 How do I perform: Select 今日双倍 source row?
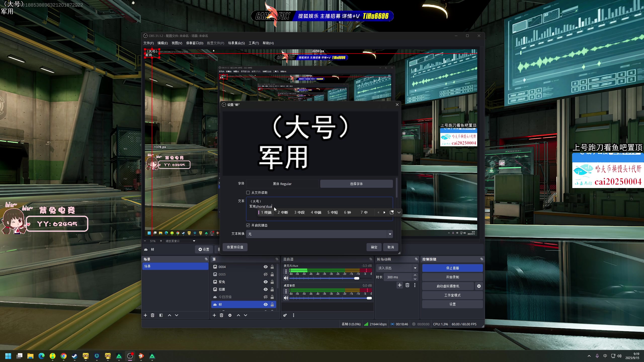point(244,297)
